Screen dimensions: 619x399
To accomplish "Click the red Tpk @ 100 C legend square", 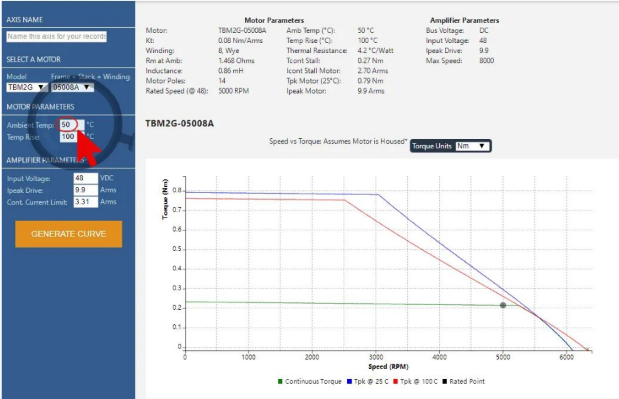I will [x=396, y=381].
